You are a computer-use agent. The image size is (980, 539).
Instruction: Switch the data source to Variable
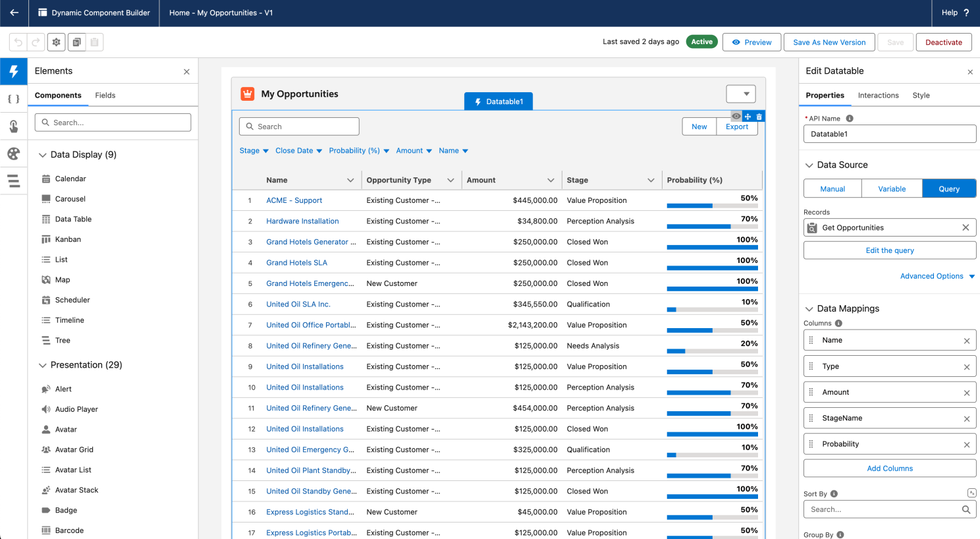(892, 189)
